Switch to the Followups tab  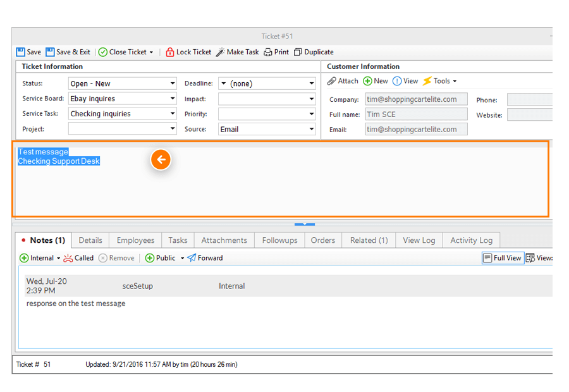[280, 240]
